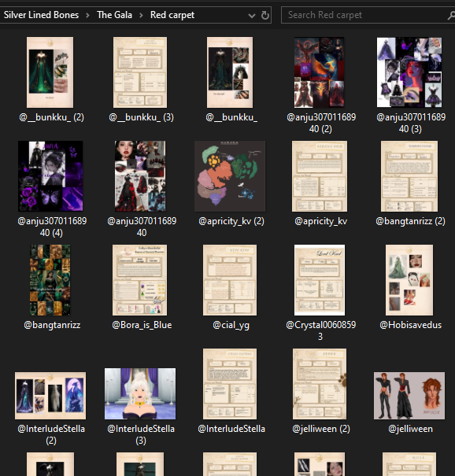Select the @Crystal00608593 file thumbnail

pos(320,280)
